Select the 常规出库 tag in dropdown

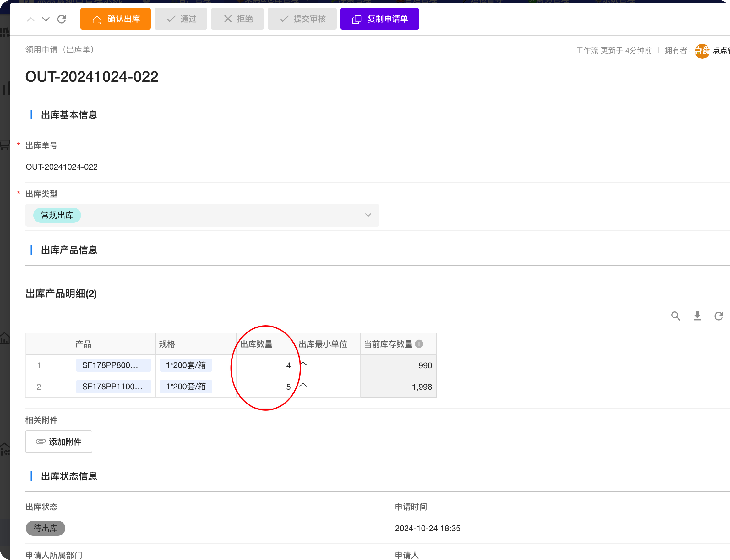coord(57,215)
